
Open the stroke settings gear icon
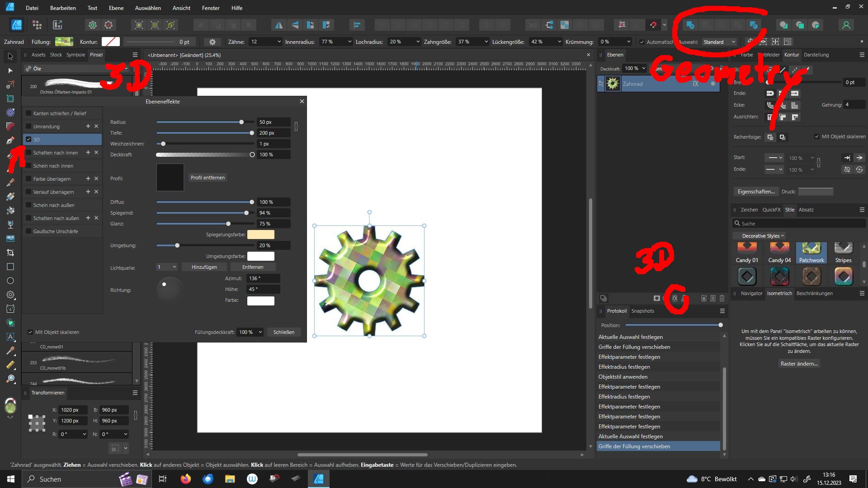pyautogui.click(x=212, y=42)
